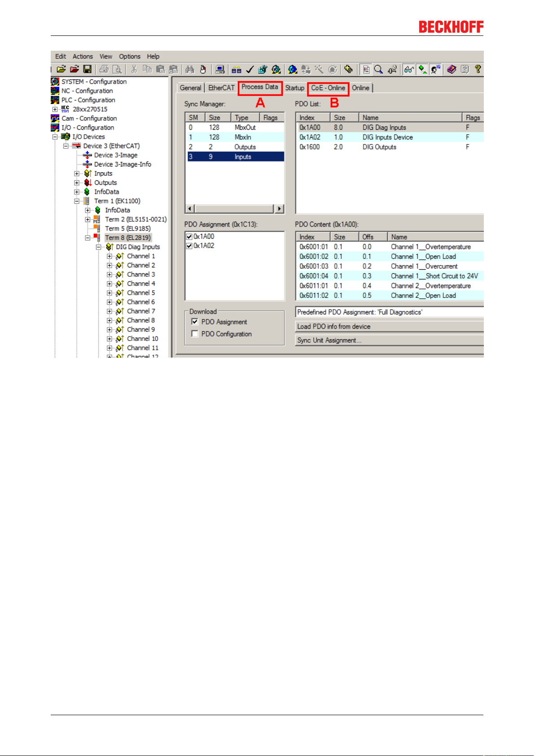Uncheck the 0x1A02 PDO assignment checkbox
535x756 pixels.
click(x=189, y=246)
